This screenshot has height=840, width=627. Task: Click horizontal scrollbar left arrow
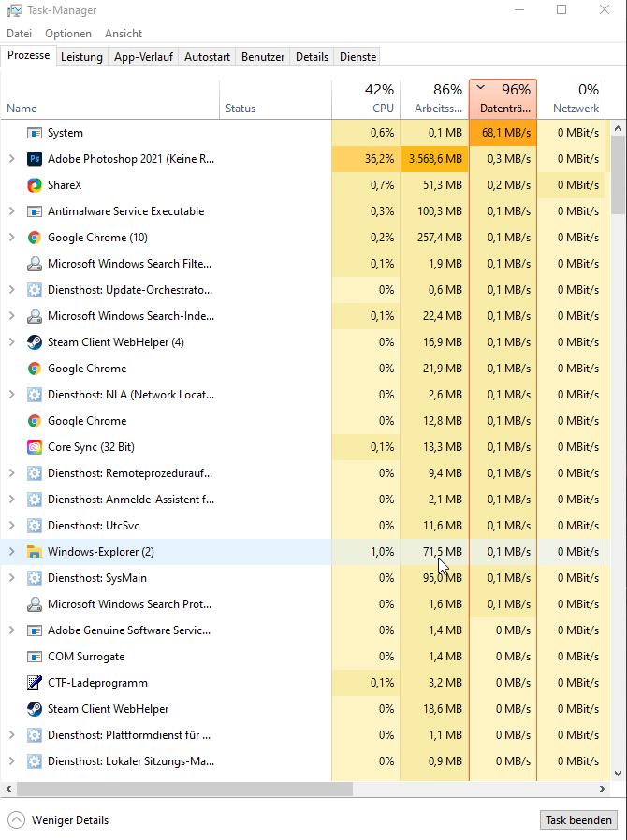click(x=8, y=789)
